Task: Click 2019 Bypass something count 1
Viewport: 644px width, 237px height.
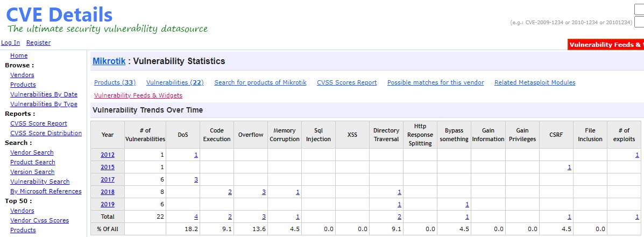Action: pyautogui.click(x=467, y=204)
